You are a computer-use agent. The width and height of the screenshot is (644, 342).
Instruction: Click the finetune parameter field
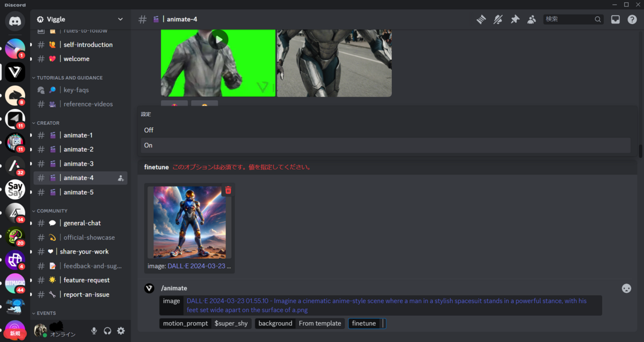(368, 323)
